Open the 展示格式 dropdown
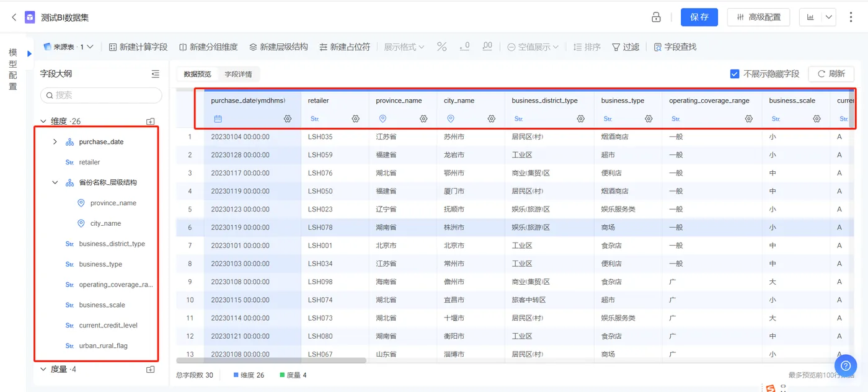The image size is (868, 392). point(404,47)
